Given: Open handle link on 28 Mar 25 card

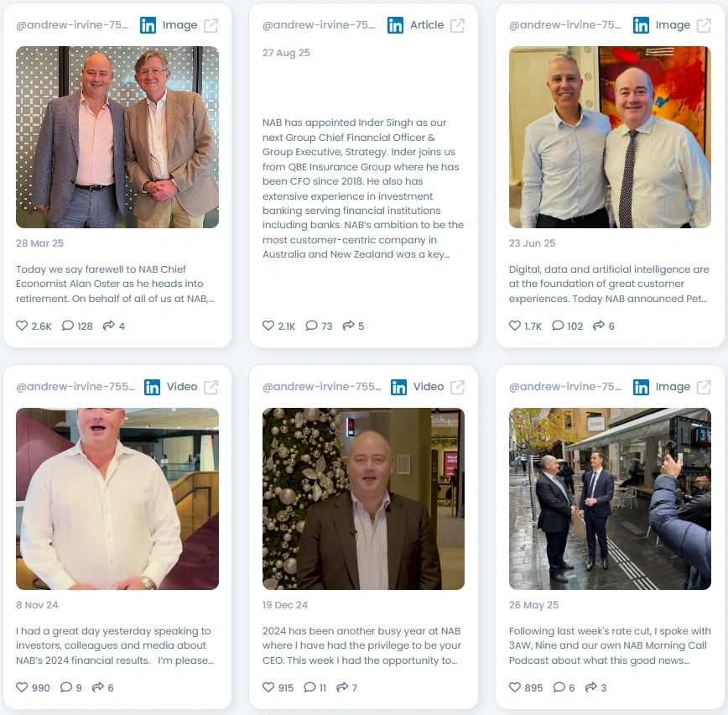Looking at the screenshot, I should (72, 25).
